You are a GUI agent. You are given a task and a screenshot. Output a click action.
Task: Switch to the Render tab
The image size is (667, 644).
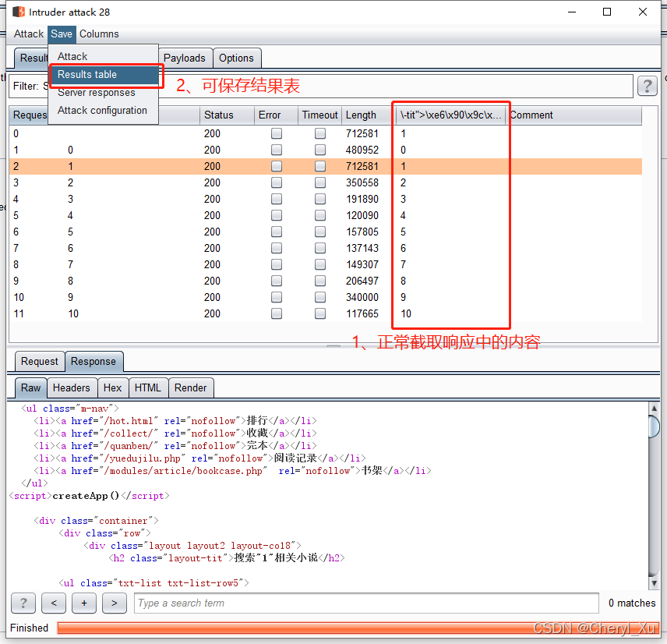pos(191,387)
